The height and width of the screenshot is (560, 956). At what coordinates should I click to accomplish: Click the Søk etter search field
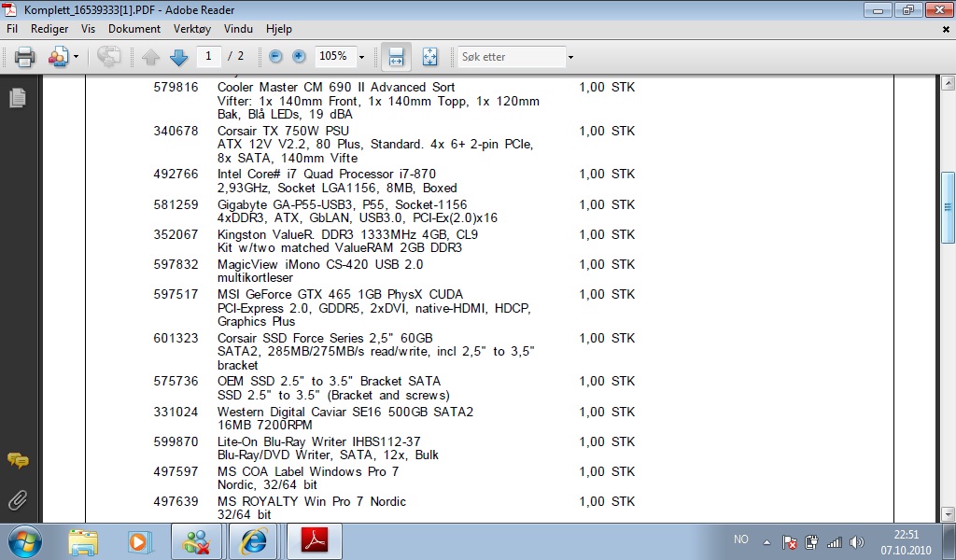[511, 57]
